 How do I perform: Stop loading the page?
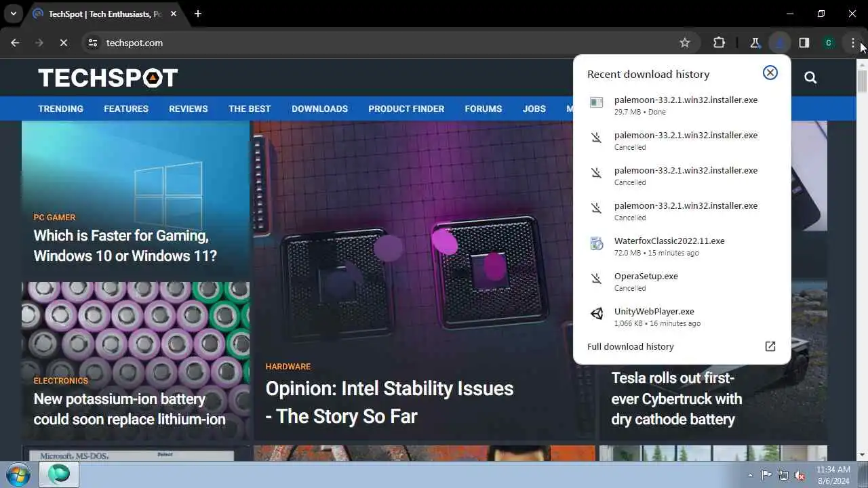[x=63, y=43]
